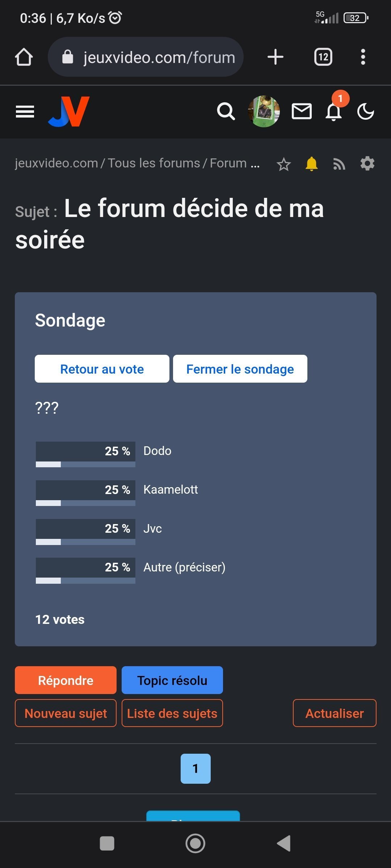391x868 pixels.
Task: Open the tab switcher showing 12
Action: 323,57
